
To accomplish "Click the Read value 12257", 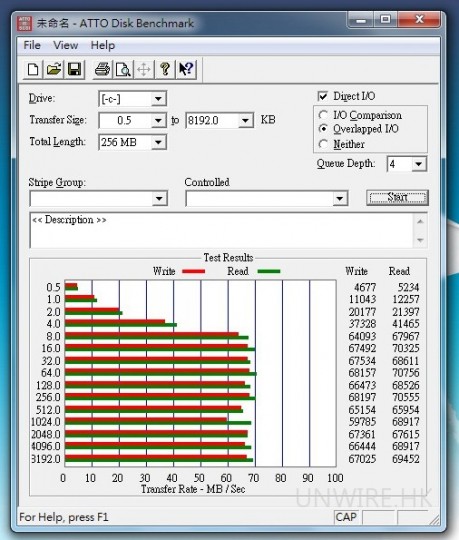I will click(406, 299).
